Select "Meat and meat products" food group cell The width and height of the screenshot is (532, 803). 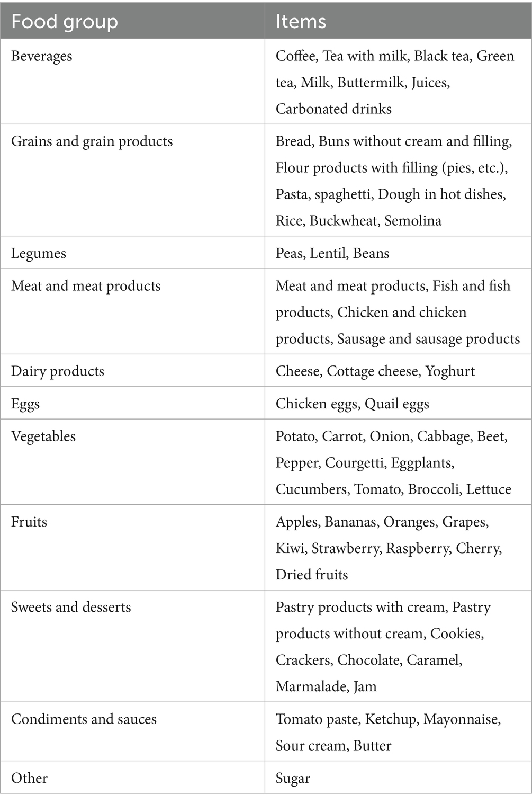pyautogui.click(x=86, y=286)
